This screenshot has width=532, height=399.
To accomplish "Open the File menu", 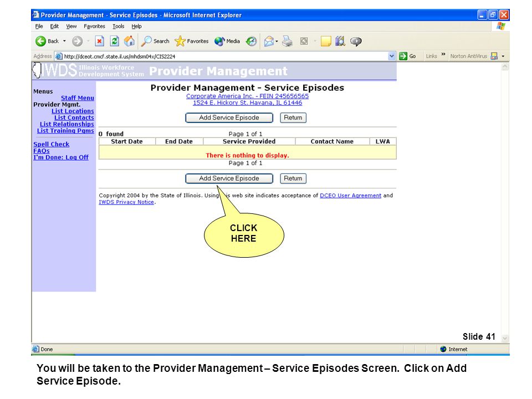I will coord(39,27).
